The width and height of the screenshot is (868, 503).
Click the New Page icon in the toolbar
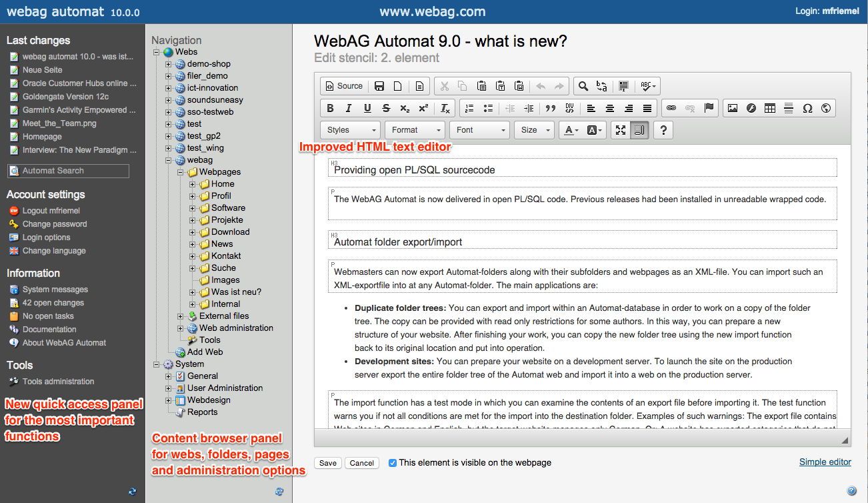tap(397, 86)
